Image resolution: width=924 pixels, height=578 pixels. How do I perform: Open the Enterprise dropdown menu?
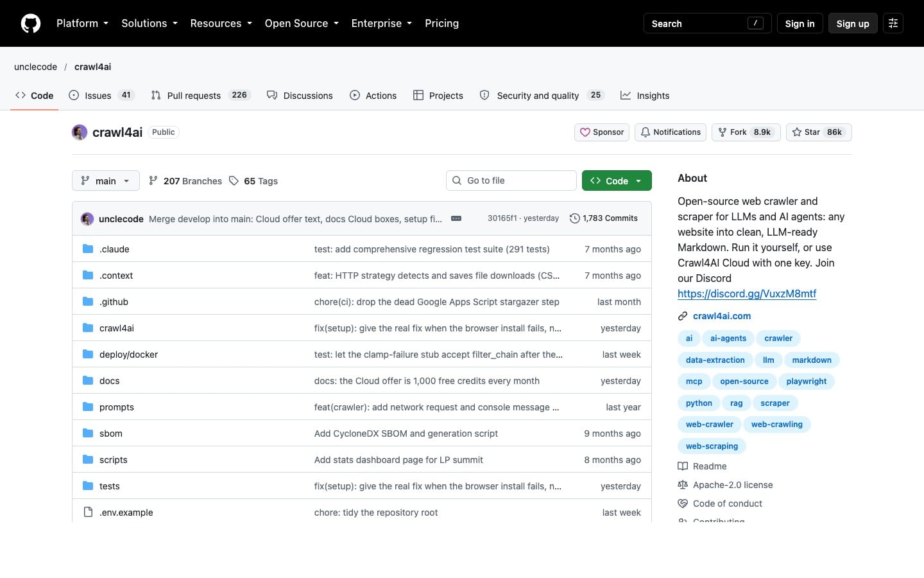(382, 23)
